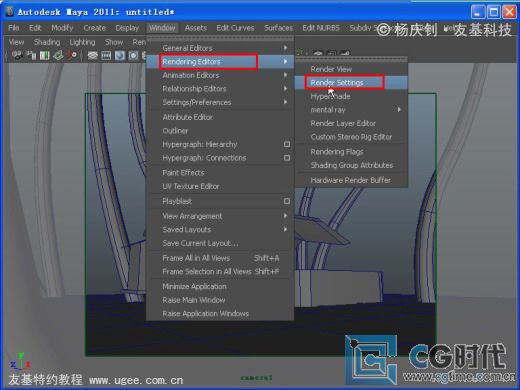Toggle the viewport grid icon
This screenshot has width=520, height=390.
pyautogui.click(x=92, y=55)
